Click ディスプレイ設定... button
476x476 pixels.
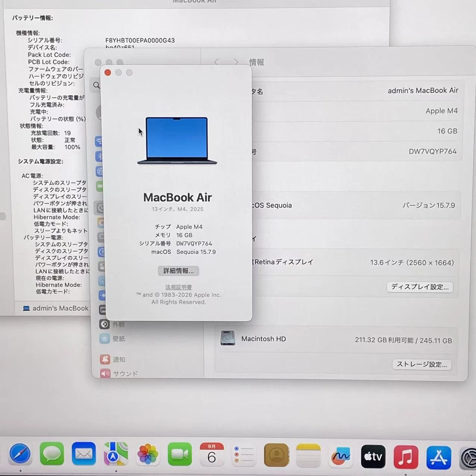(x=420, y=287)
